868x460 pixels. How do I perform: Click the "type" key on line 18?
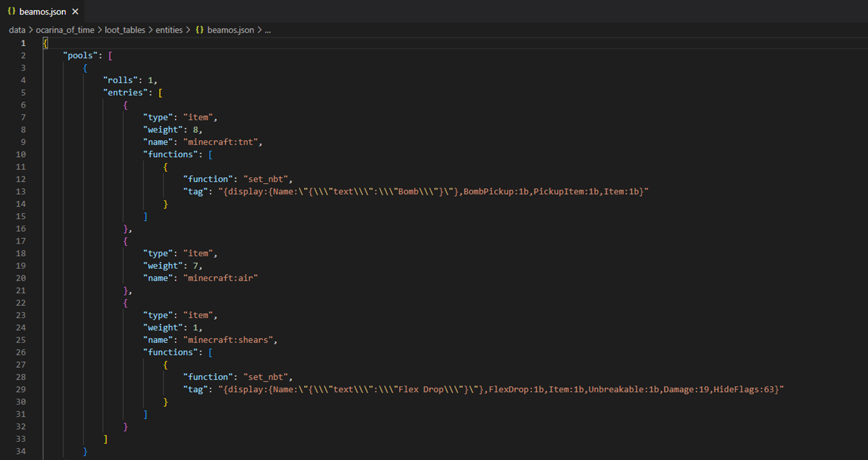coord(158,254)
